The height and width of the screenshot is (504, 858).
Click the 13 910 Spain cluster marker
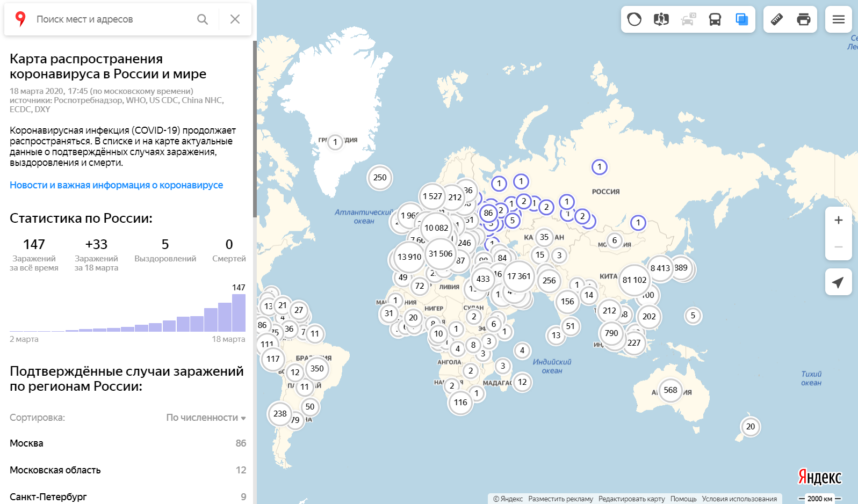click(409, 257)
